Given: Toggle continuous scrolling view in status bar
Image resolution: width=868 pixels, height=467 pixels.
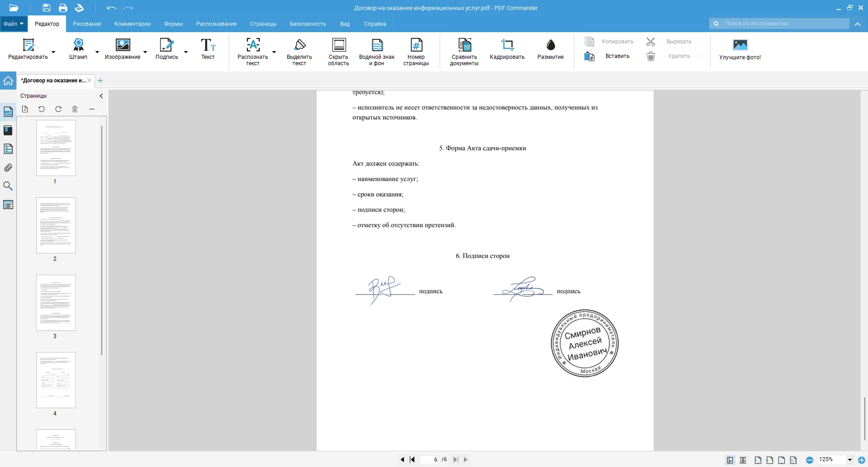Looking at the screenshot, I should click(743, 460).
